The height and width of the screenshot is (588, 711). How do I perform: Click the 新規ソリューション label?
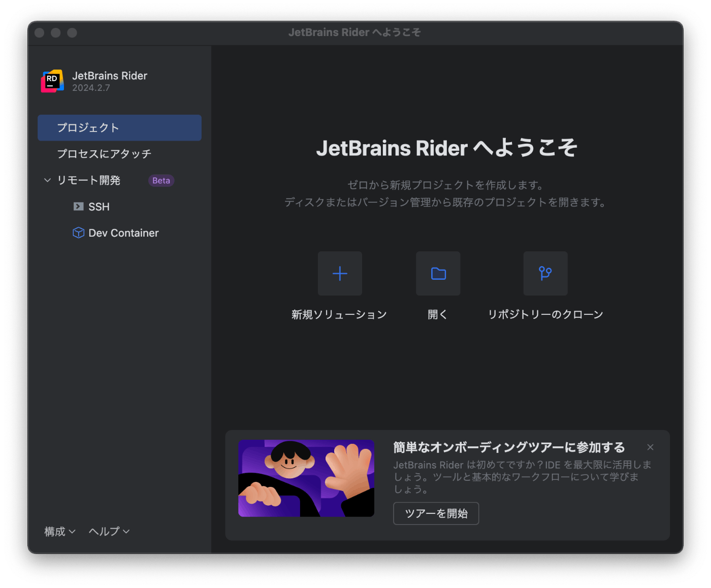(x=339, y=315)
